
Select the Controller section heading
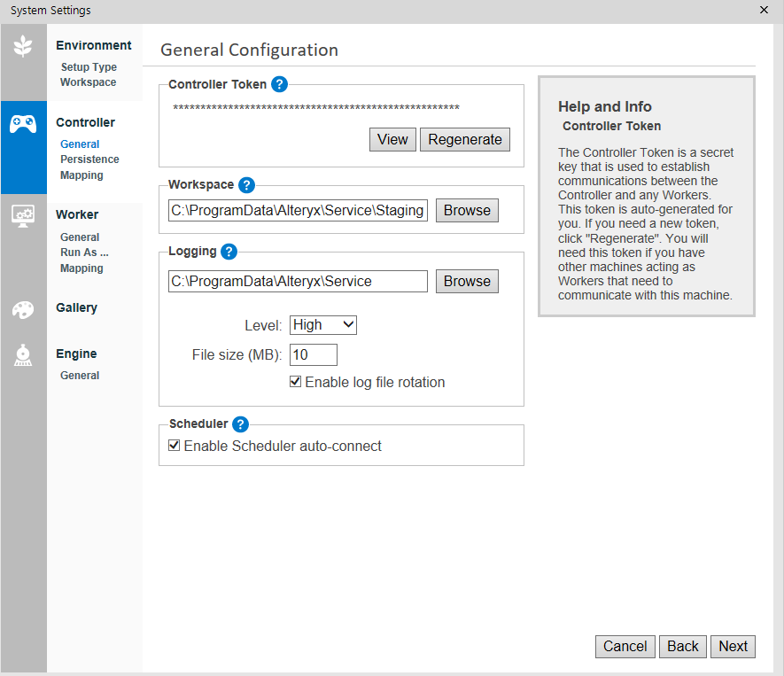pyautogui.click(x=86, y=122)
